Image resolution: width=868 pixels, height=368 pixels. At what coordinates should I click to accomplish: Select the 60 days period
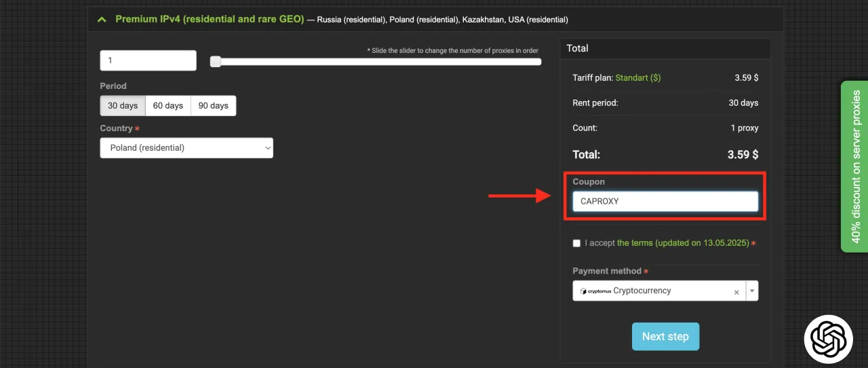click(168, 106)
